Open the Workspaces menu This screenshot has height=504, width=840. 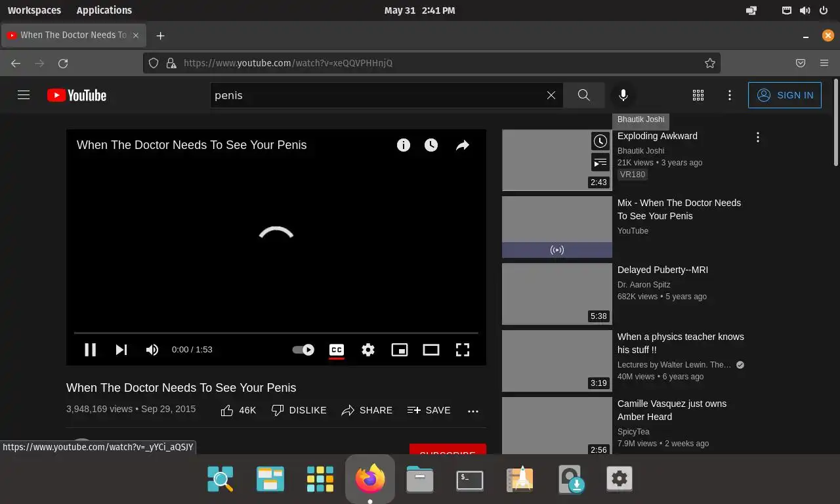pyautogui.click(x=34, y=10)
